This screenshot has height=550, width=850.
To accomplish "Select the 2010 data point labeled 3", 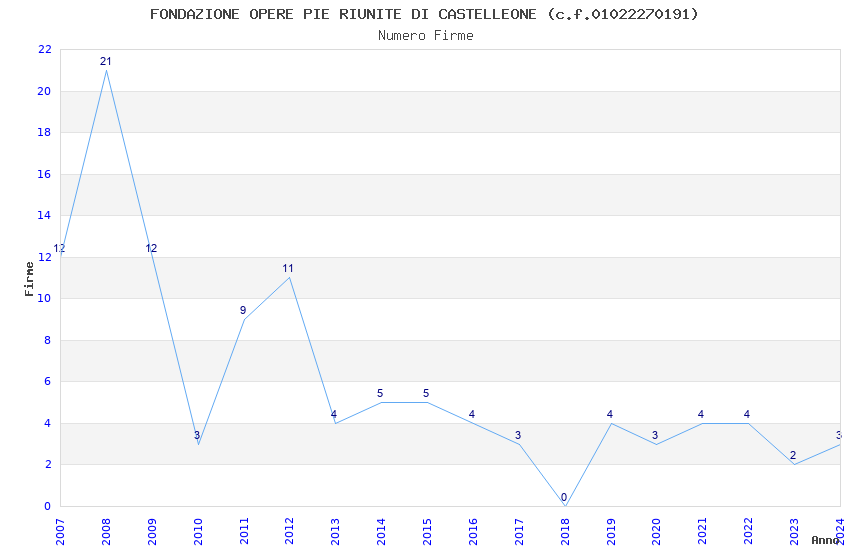I will pyautogui.click(x=198, y=444).
